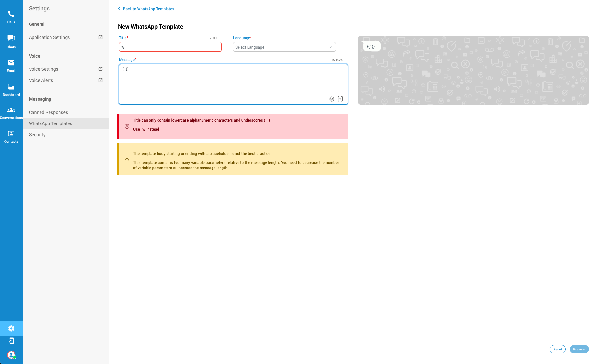
Task: Insert an emoji into the message
Action: pos(332,99)
